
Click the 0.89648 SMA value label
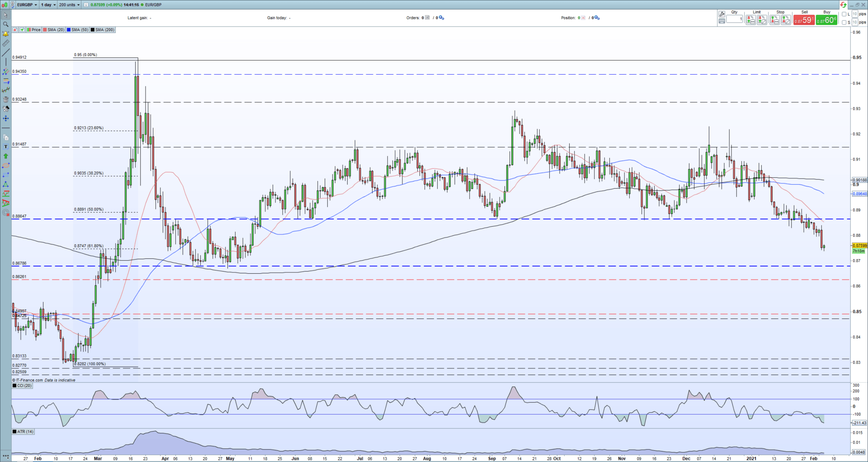click(x=859, y=194)
